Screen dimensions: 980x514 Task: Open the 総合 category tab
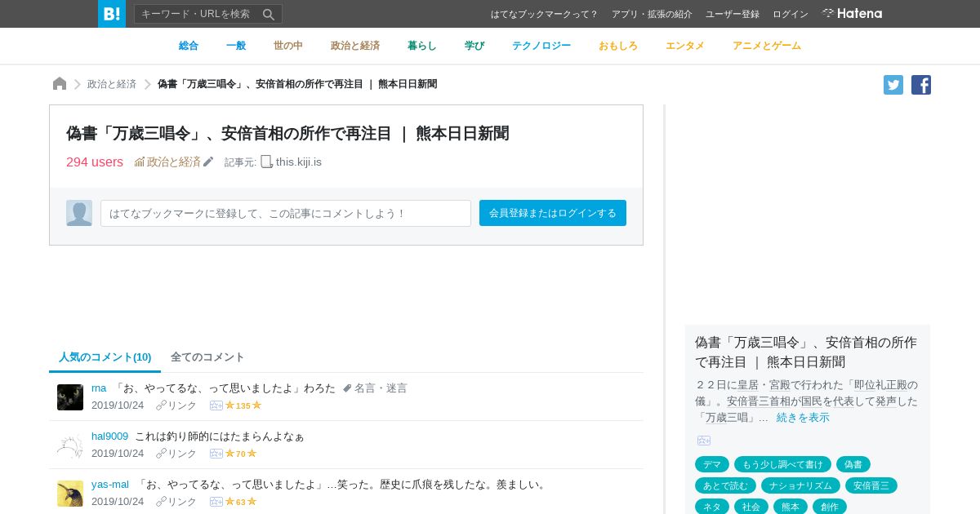(189, 46)
